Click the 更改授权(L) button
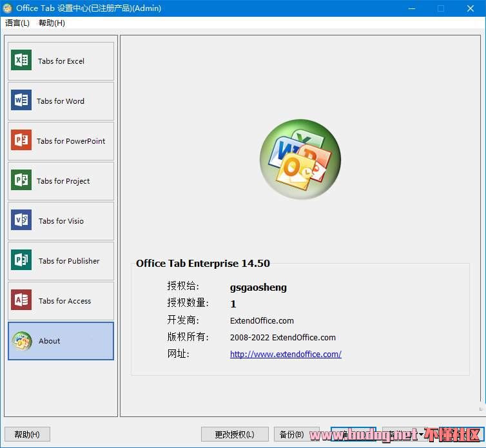This screenshot has height=448, width=486. pos(235,434)
